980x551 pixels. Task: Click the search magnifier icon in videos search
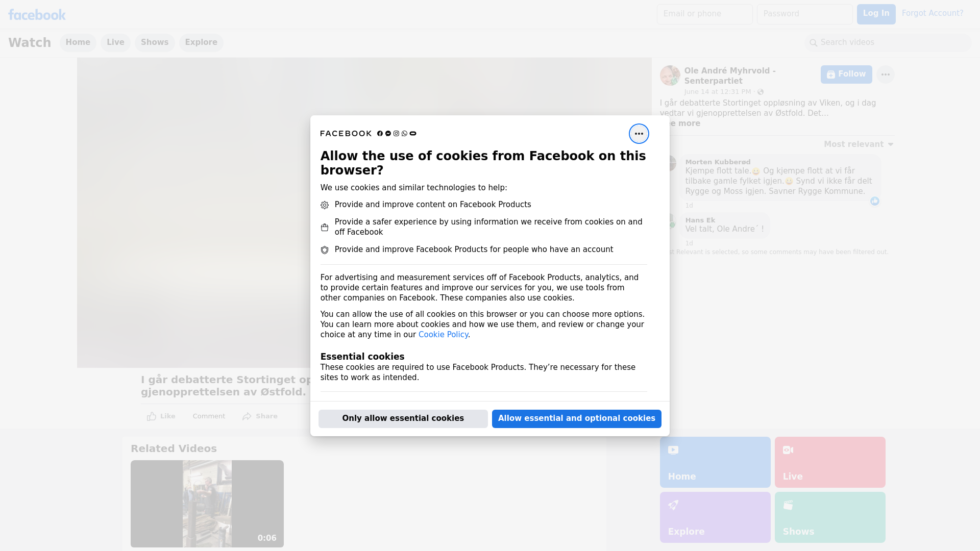[x=813, y=43]
